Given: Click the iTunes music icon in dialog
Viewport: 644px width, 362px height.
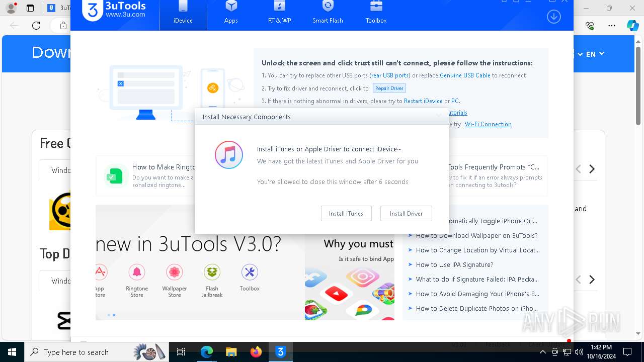Looking at the screenshot, I should 229,155.
